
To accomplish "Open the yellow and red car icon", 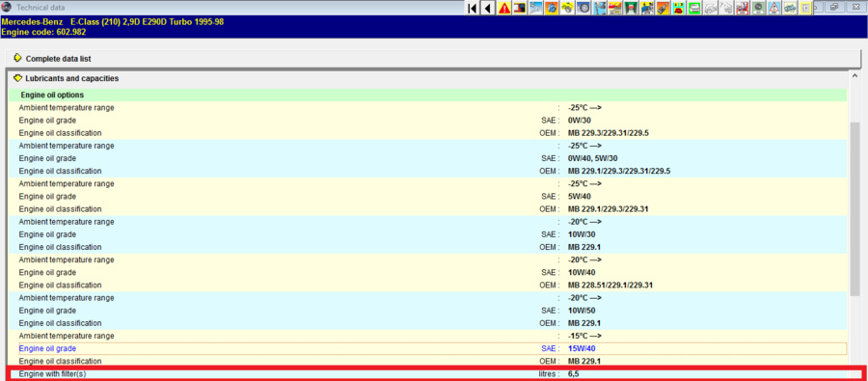I will click(x=678, y=8).
